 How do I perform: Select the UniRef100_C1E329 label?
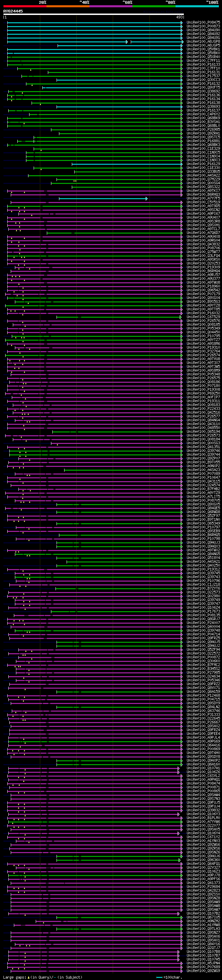tap(203, 149)
